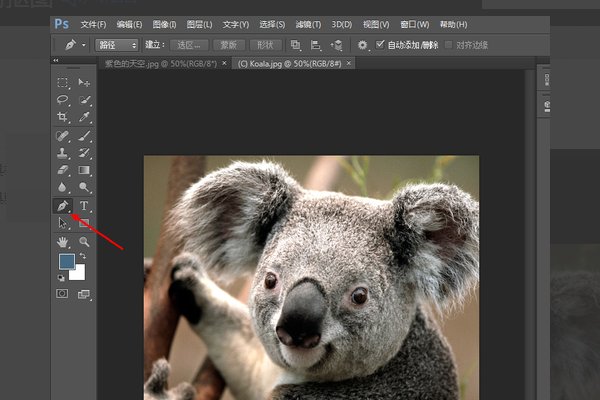
Task: Select the Eyedropper tool
Action: [x=84, y=117]
